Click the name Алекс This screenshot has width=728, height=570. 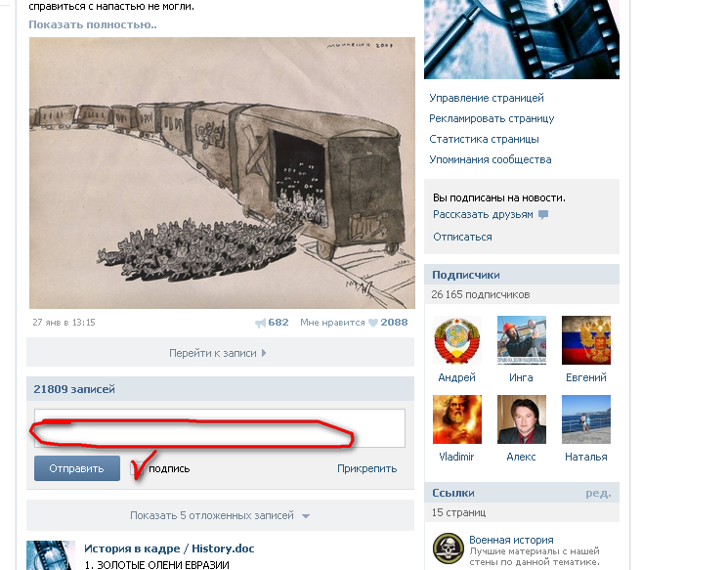coord(521,458)
